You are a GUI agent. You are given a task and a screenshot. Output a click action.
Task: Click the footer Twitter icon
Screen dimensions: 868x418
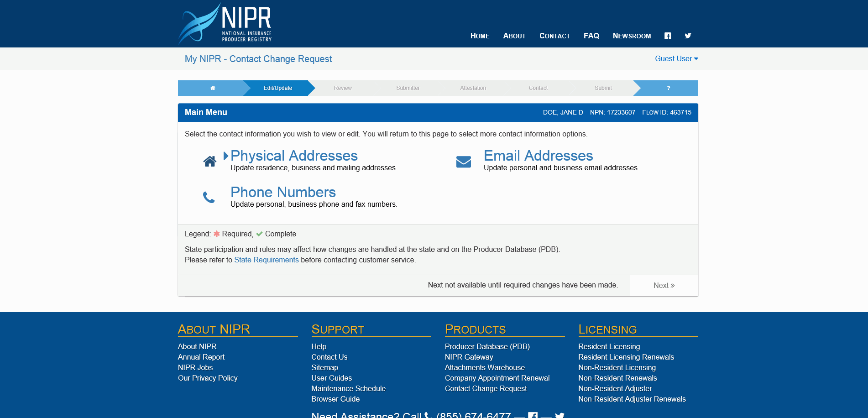coord(559,415)
